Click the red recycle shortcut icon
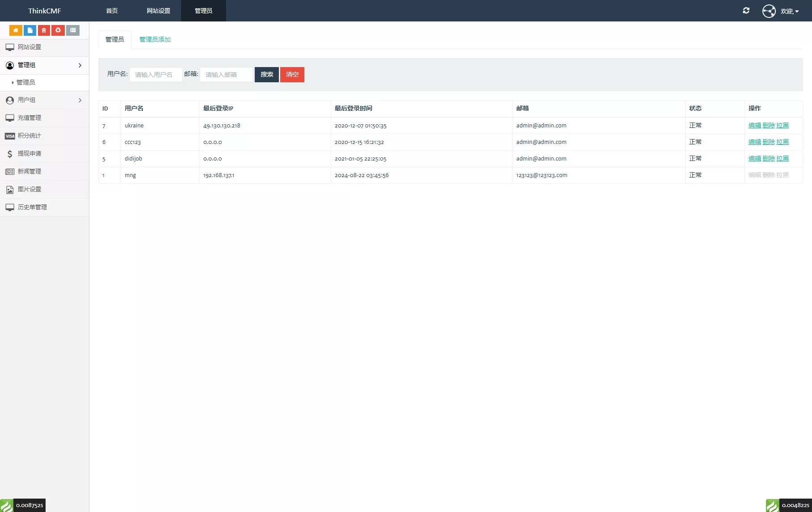The height and width of the screenshot is (512, 812). click(58, 30)
